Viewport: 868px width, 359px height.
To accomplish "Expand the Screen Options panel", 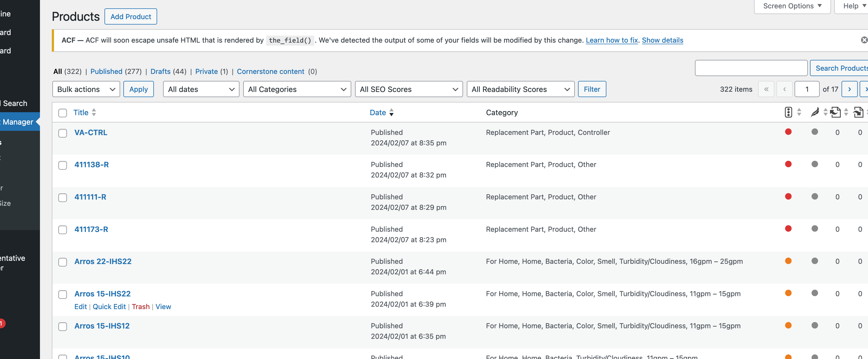I will point(792,6).
